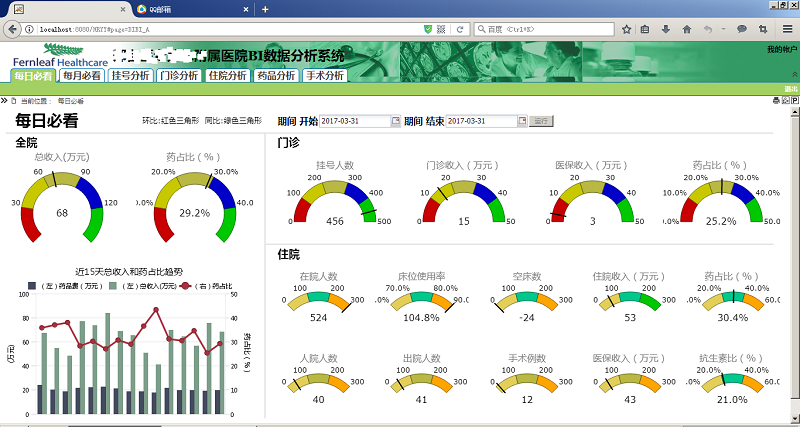Go to browser home page icon
Screen dimensions: 800x427
(686, 30)
